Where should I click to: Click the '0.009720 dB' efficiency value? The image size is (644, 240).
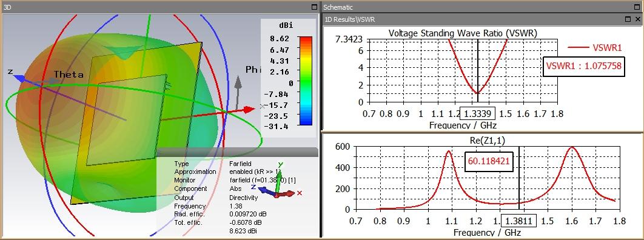click(249, 214)
